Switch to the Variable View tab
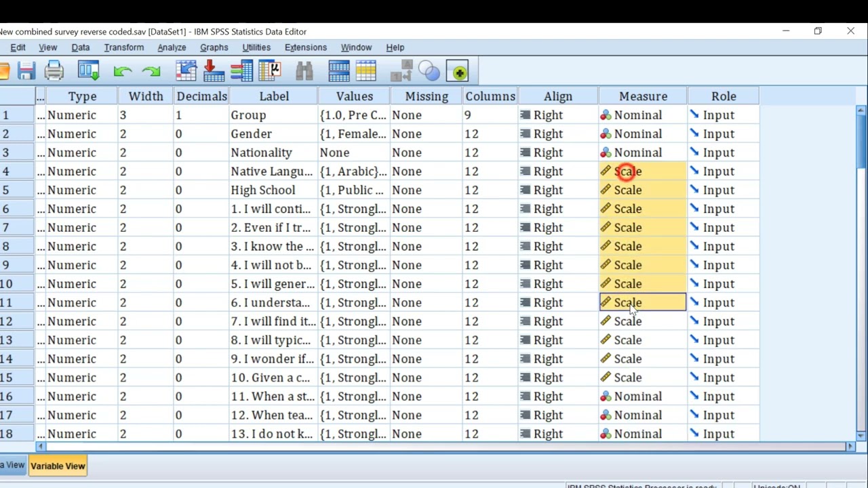 point(58,466)
